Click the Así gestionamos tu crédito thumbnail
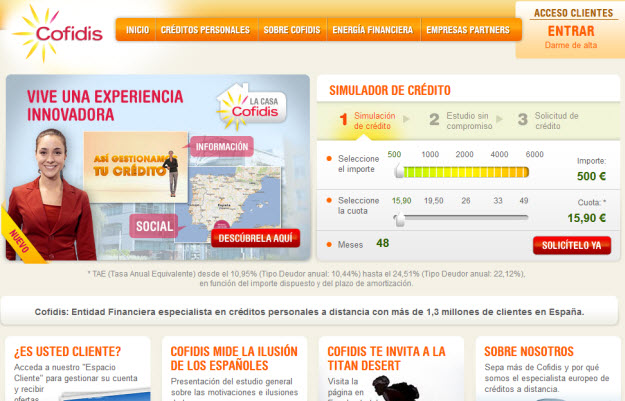625x401 pixels. click(x=136, y=167)
